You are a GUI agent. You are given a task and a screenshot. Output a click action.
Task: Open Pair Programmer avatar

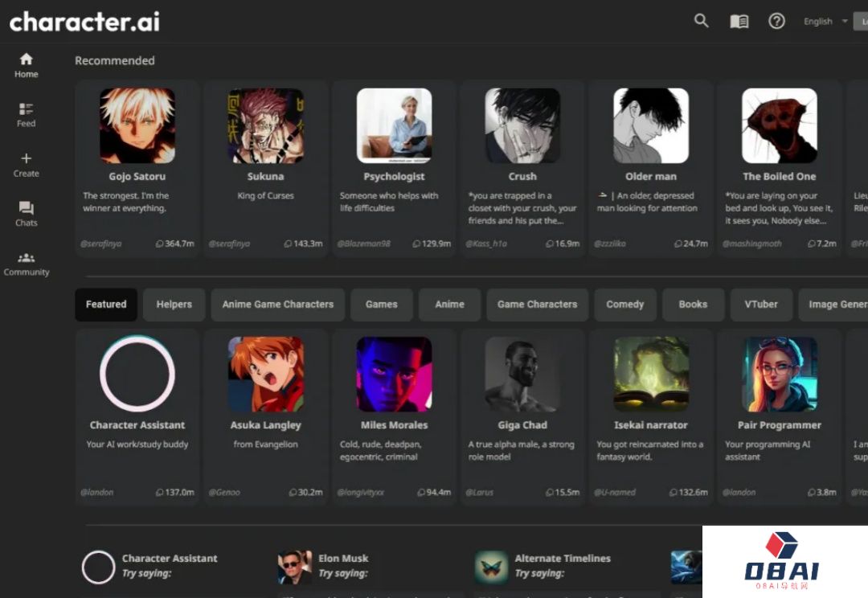[780, 375]
